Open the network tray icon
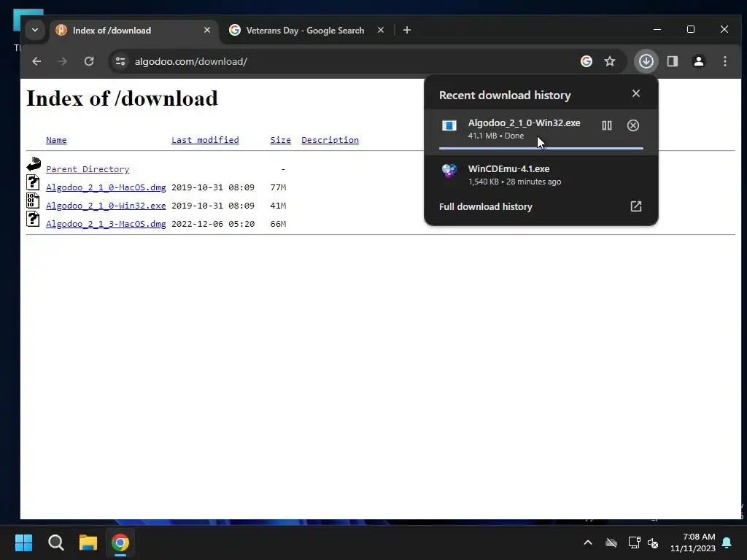 coord(634,542)
